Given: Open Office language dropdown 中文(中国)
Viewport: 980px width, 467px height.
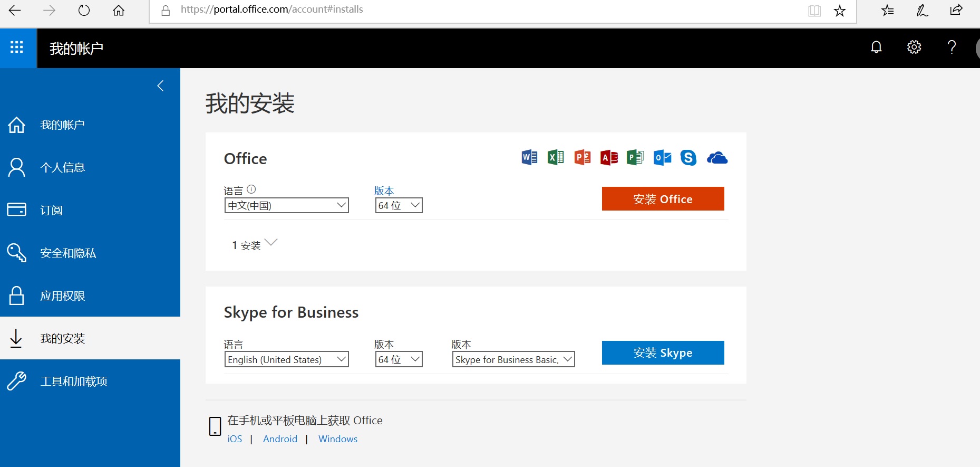Looking at the screenshot, I should 287,205.
